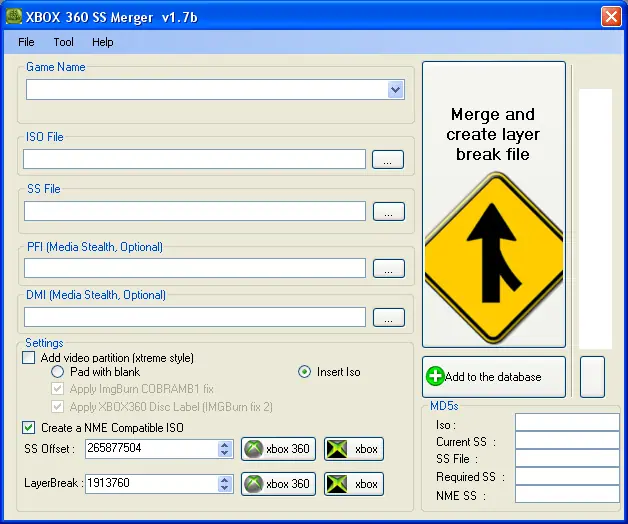The image size is (628, 524).
Task: Click the blank button beside Add to database
Action: (592, 377)
